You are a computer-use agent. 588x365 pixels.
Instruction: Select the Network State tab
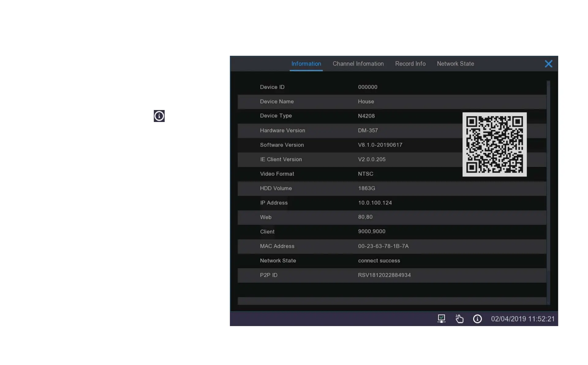(455, 64)
